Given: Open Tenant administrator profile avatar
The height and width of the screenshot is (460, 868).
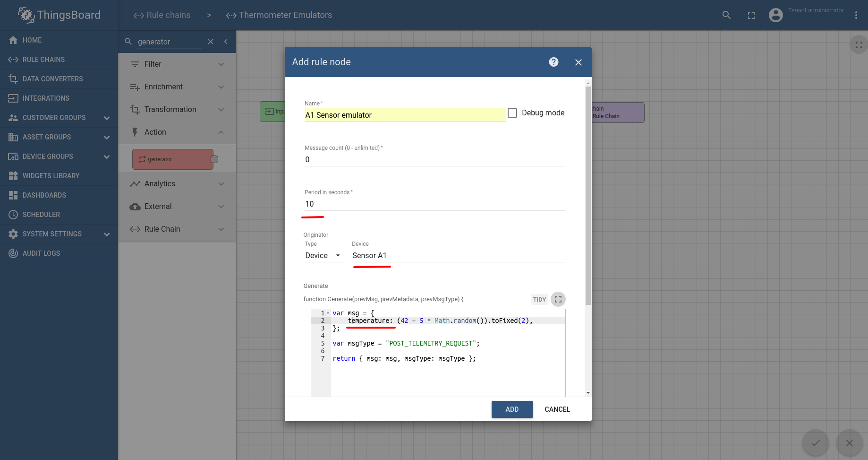Looking at the screenshot, I should 776,15.
